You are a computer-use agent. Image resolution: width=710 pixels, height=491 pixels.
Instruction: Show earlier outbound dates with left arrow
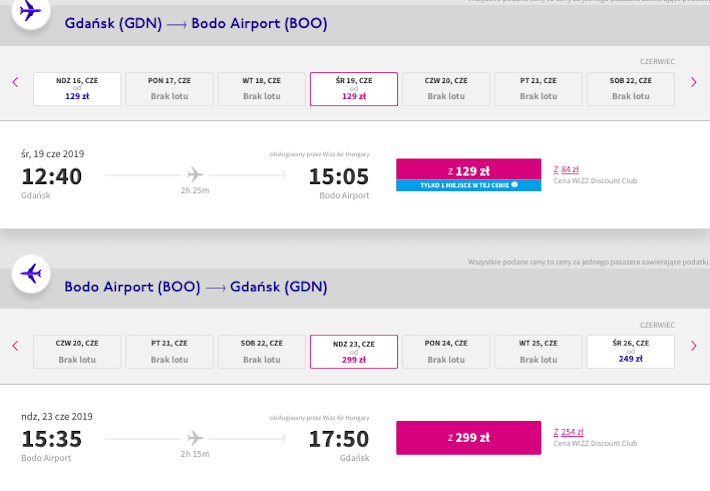click(15, 82)
